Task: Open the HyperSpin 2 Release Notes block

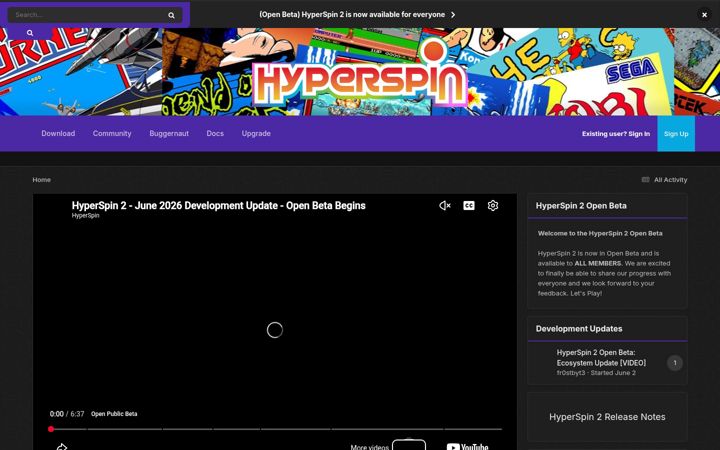Action: (607, 417)
